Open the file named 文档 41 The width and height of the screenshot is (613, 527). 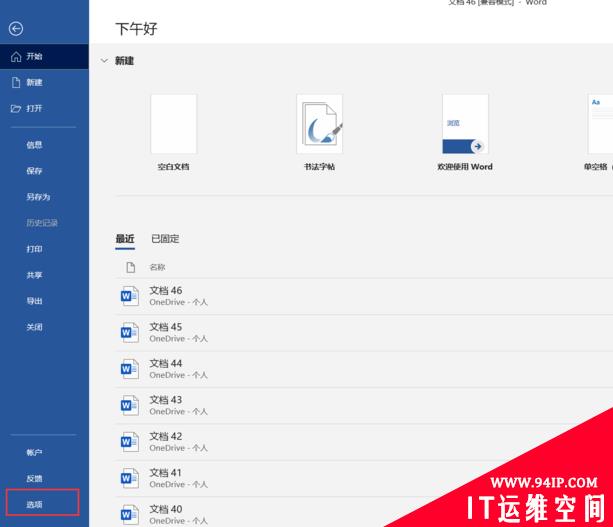click(x=166, y=473)
